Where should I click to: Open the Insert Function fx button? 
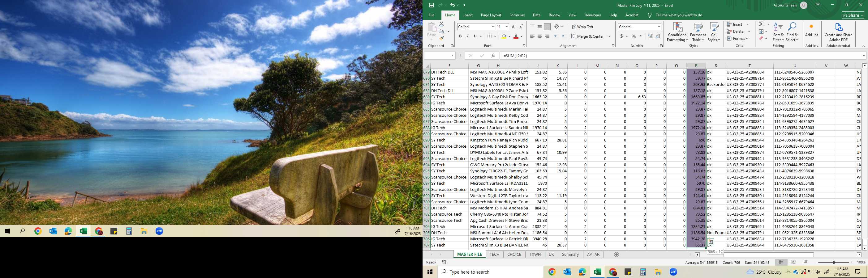click(493, 56)
